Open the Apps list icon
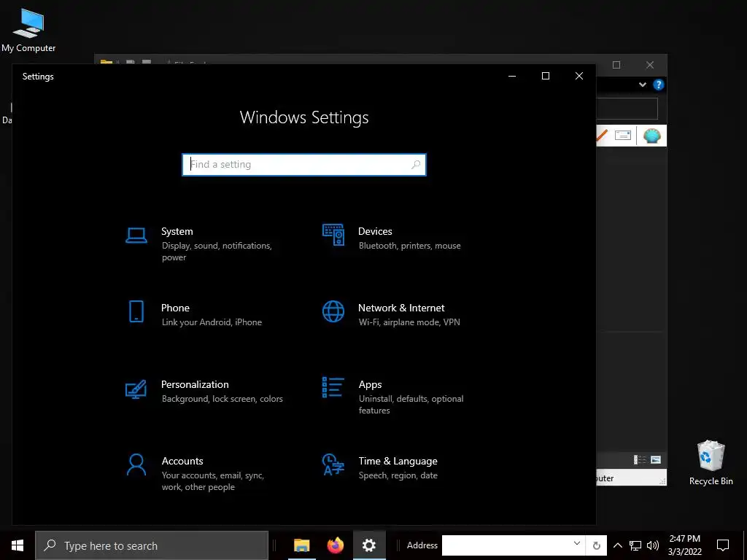Screen dimensions: 747x560 (x=333, y=387)
